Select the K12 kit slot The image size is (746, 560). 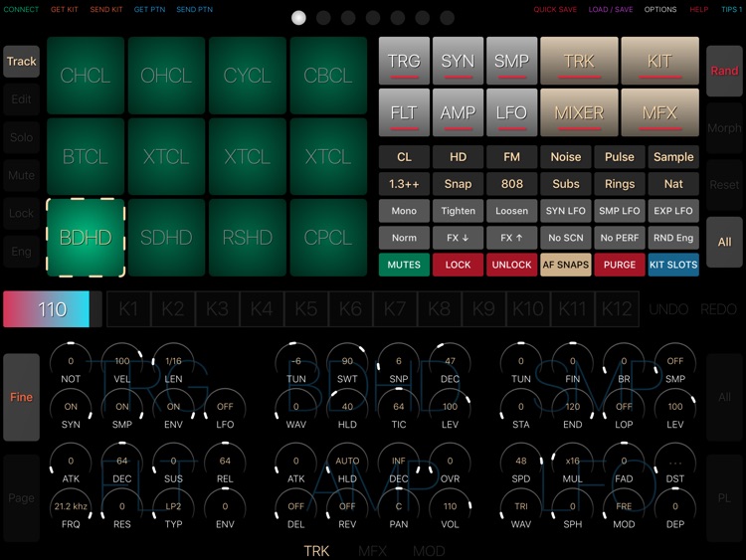point(617,309)
